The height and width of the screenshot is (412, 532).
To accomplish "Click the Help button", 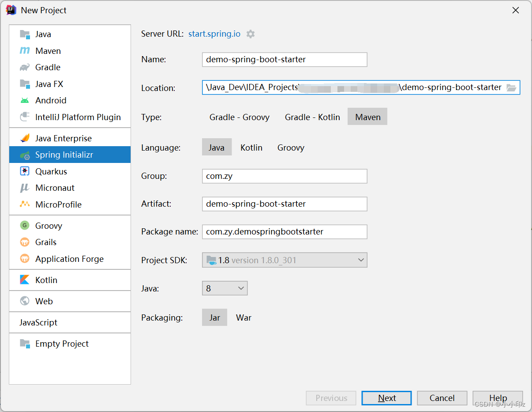I will click(x=498, y=398).
